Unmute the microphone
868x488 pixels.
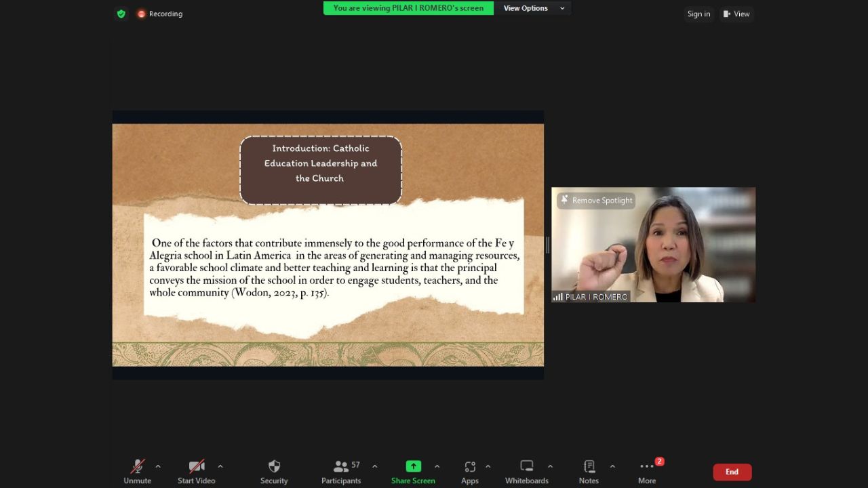137,472
